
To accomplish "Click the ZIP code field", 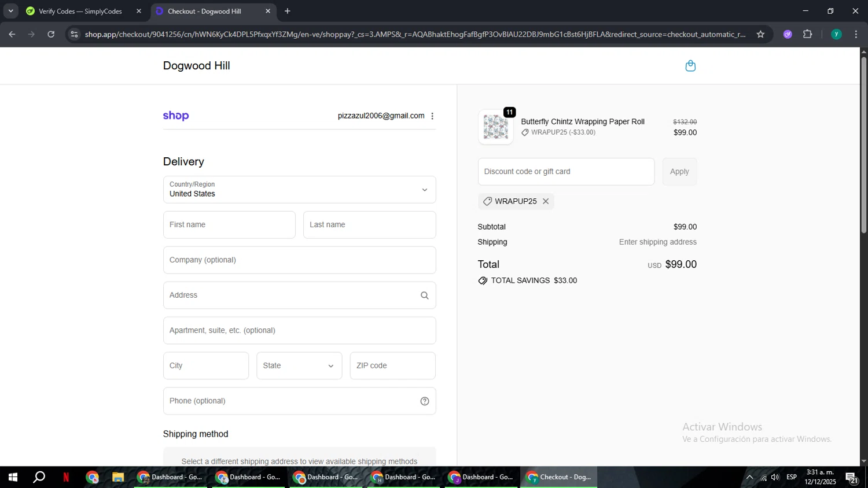I will pos(392,366).
